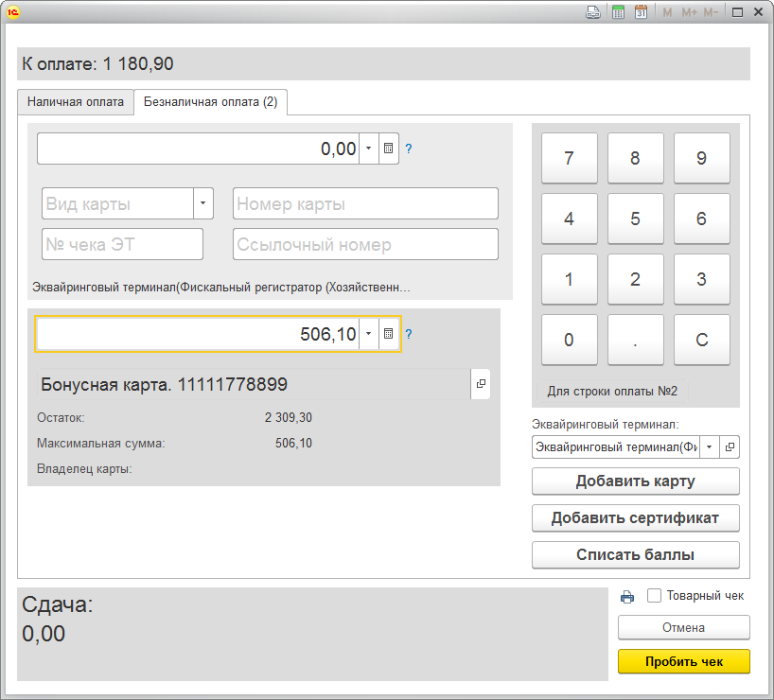Click the Добавить сертификат button

pyautogui.click(x=635, y=517)
